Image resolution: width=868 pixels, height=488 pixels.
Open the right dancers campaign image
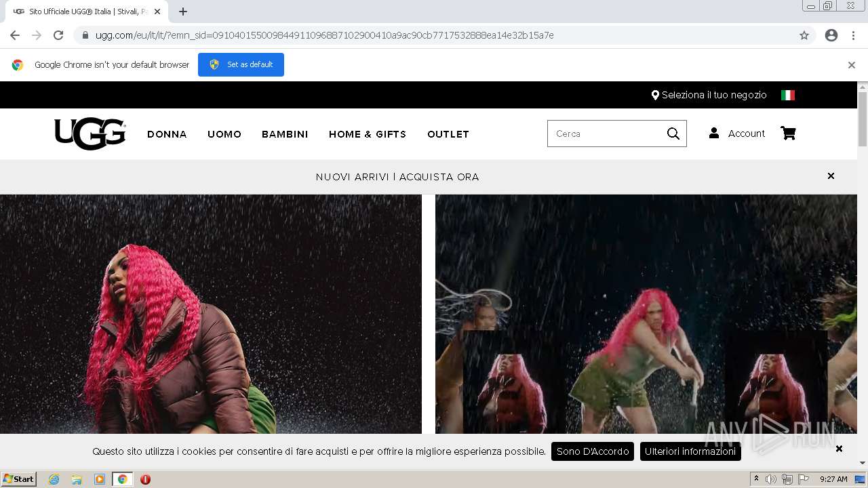point(646,314)
